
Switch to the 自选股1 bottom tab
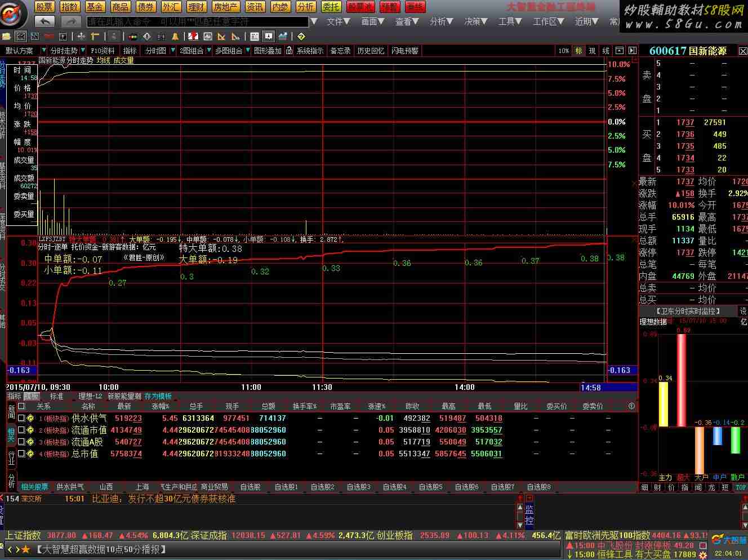(286, 487)
